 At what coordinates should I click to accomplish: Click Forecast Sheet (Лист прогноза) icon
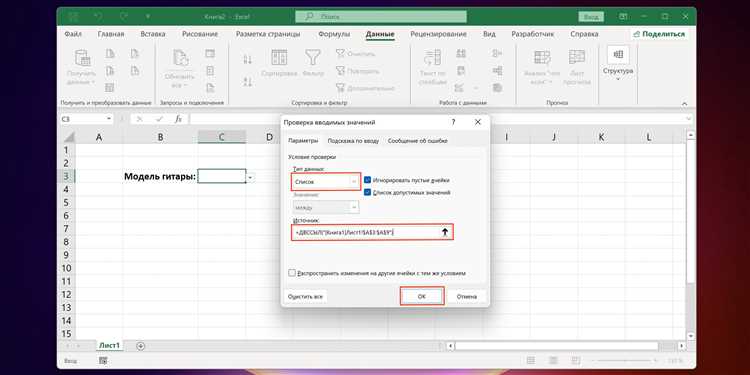coord(577,58)
